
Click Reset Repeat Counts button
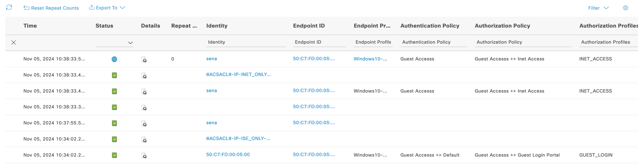pyautogui.click(x=51, y=8)
